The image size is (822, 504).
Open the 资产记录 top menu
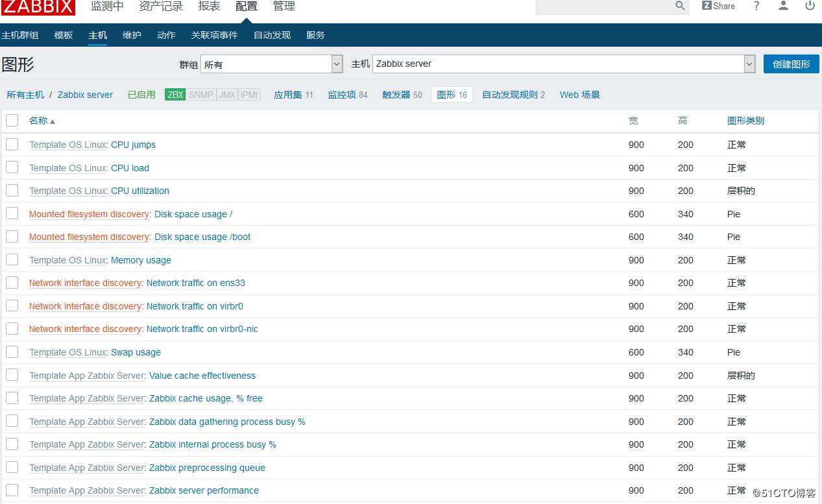(161, 6)
